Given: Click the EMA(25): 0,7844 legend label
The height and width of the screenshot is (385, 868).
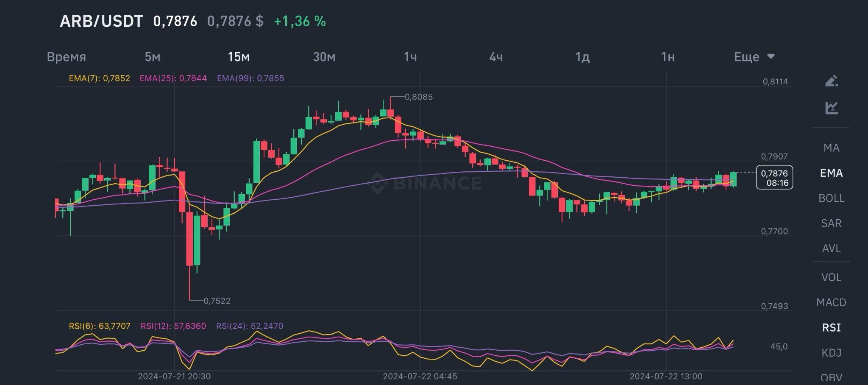Looking at the screenshot, I should pos(173,78).
